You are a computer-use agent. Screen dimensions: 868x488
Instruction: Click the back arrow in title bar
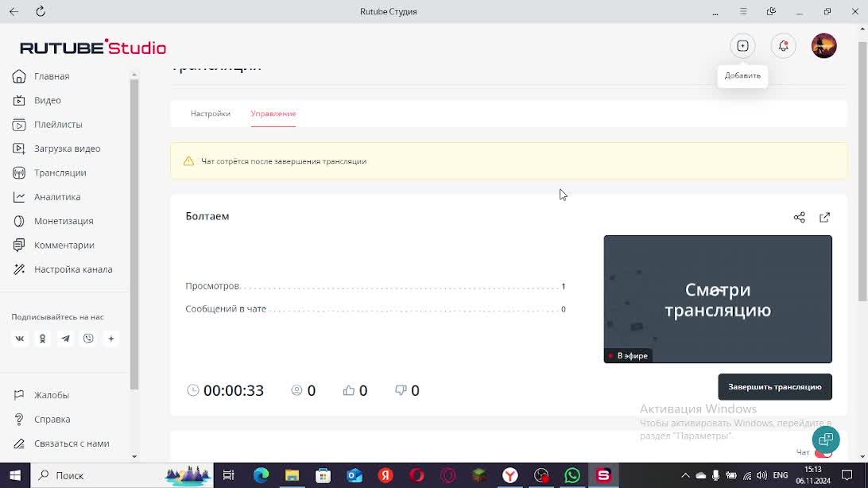pyautogui.click(x=14, y=11)
